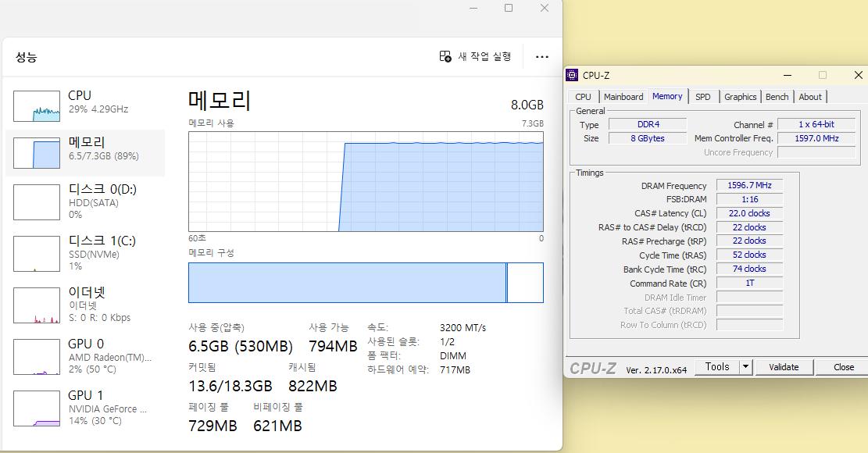The width and height of the screenshot is (868, 453).
Task: Show GPU 1 NVIDIA GeForce performance
Action: [x=37, y=408]
